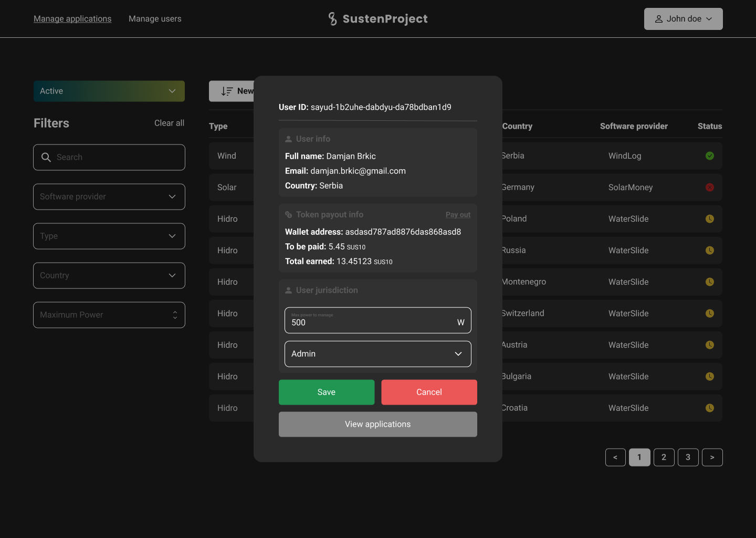Click the SustenProject logo icon
This screenshot has height=538, width=756.
pos(332,19)
